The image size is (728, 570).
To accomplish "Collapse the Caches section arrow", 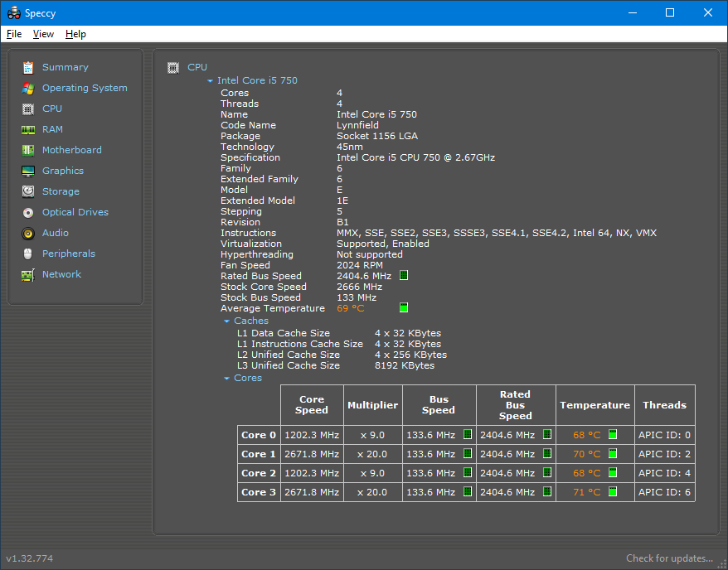I will tap(226, 321).
